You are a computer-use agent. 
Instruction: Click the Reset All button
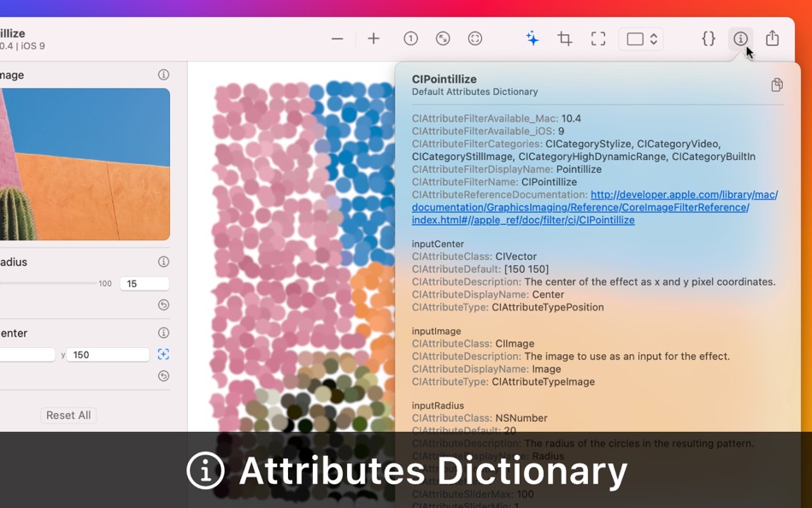[68, 416]
